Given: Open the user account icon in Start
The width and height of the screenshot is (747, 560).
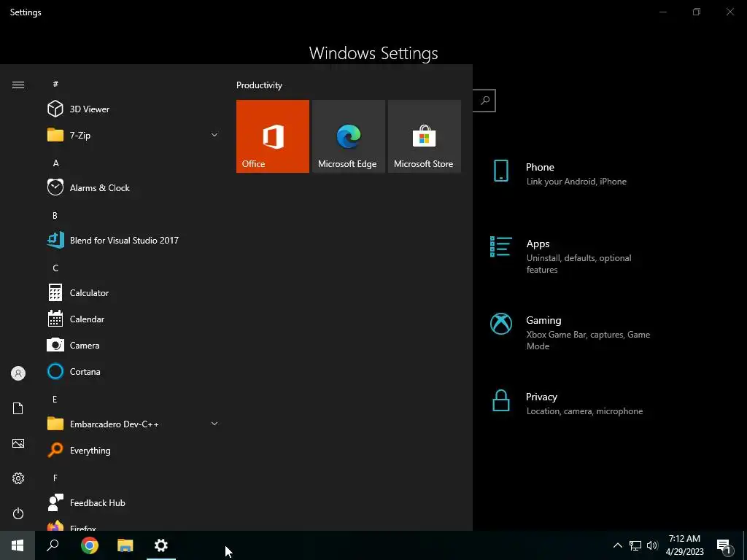Looking at the screenshot, I should tap(18, 373).
